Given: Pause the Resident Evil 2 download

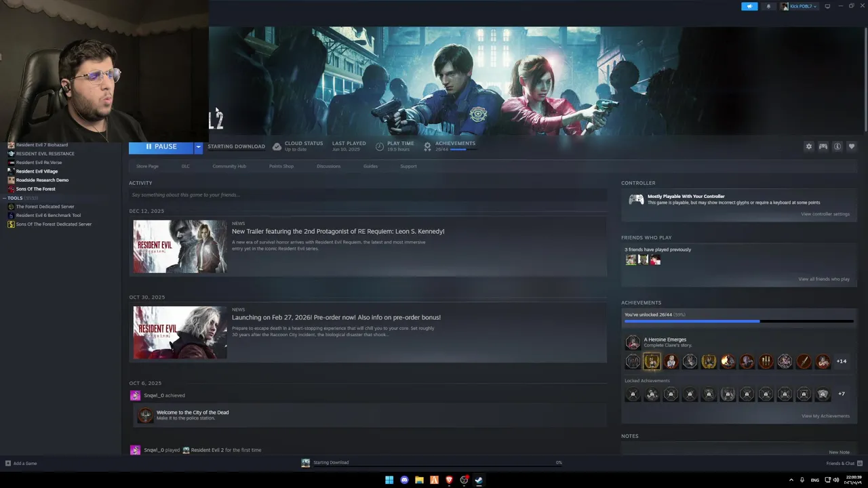Looking at the screenshot, I should (x=161, y=146).
